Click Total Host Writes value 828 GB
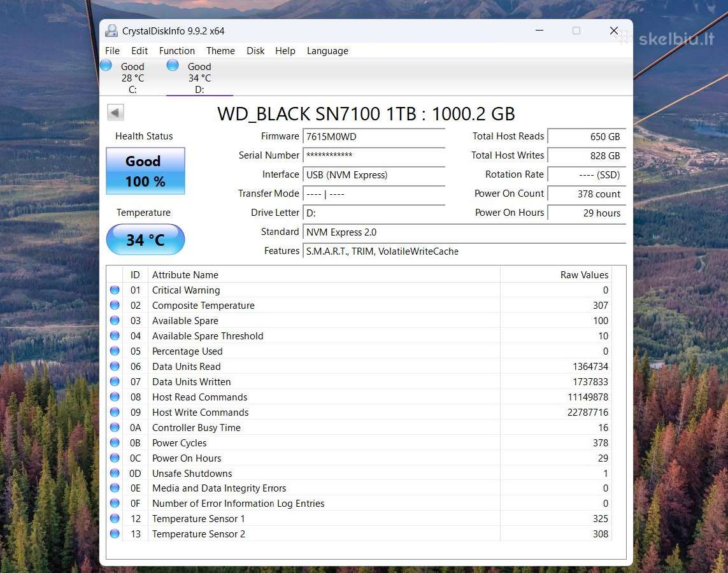The width and height of the screenshot is (728, 573). coord(587,155)
